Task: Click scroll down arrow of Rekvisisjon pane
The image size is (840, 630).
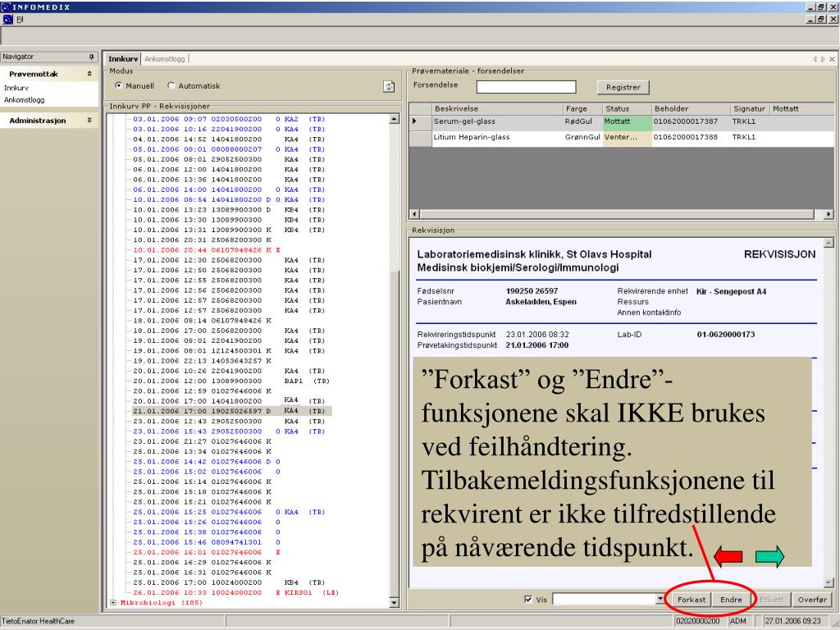Action: point(829,582)
